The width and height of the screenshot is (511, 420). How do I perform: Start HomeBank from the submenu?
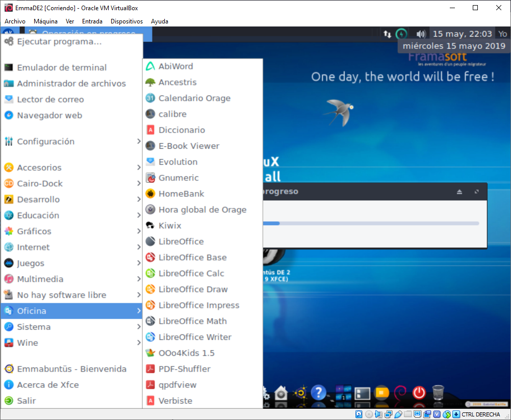[x=181, y=194]
